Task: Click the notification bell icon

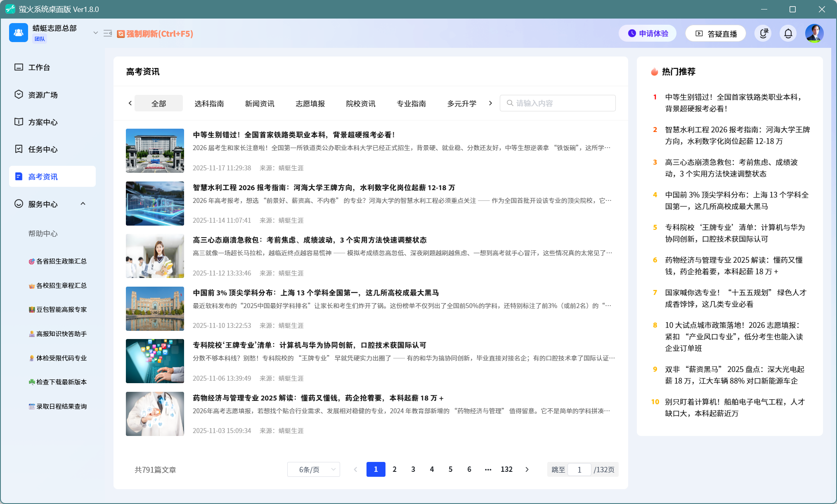Action: click(788, 33)
